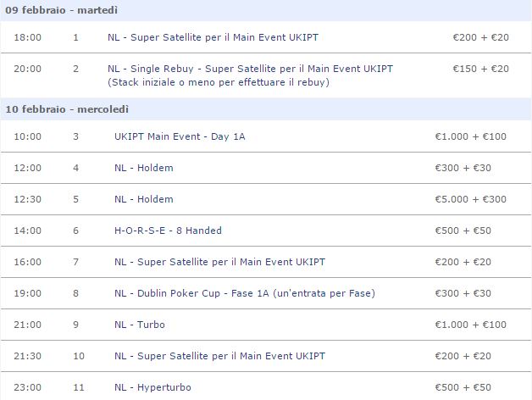
Task: Click event number 6 cell
Action: click(x=75, y=231)
